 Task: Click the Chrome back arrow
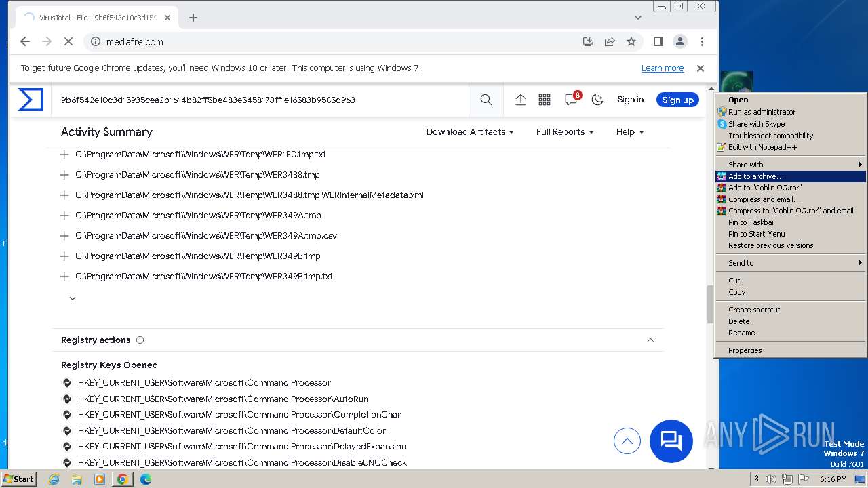[25, 41]
